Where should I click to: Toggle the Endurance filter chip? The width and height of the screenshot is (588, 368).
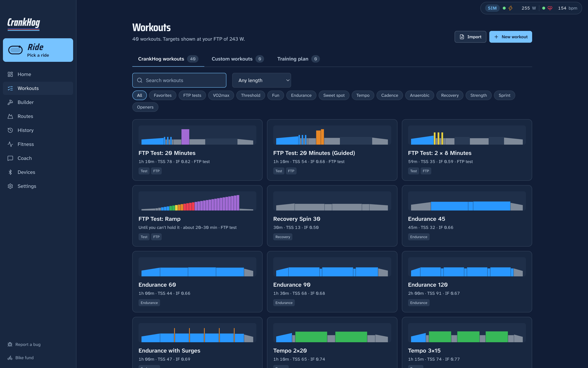(301, 95)
